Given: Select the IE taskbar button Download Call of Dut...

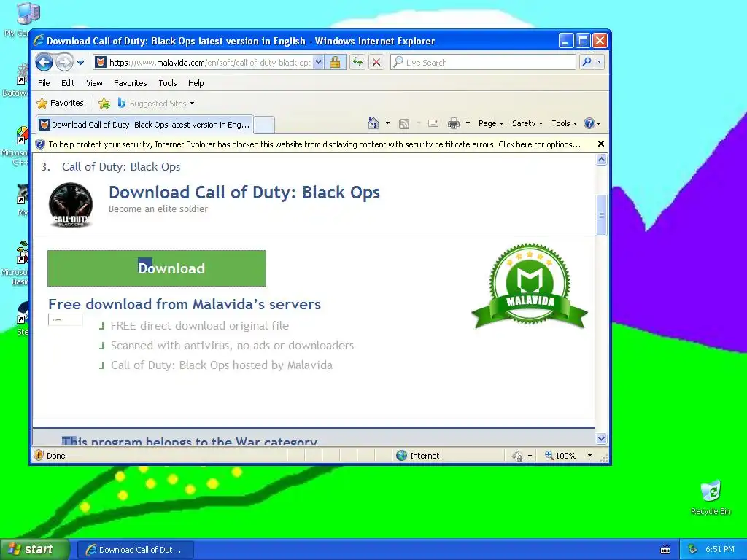Looking at the screenshot, I should click(x=135, y=550).
